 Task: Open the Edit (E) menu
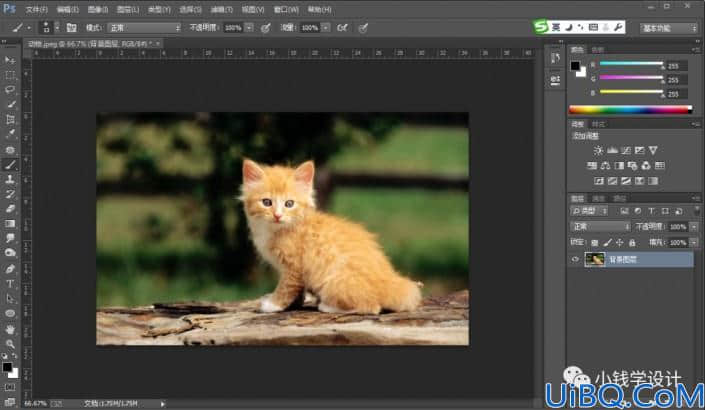point(67,9)
